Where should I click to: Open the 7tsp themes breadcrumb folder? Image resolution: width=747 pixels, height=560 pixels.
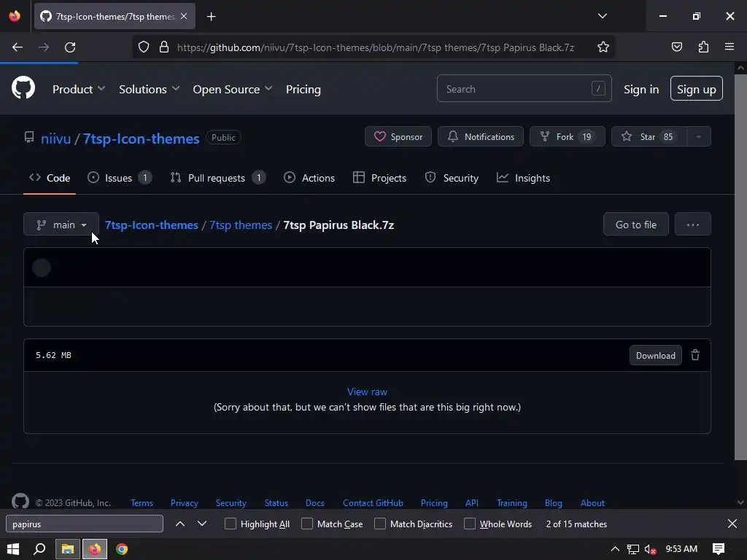(241, 225)
